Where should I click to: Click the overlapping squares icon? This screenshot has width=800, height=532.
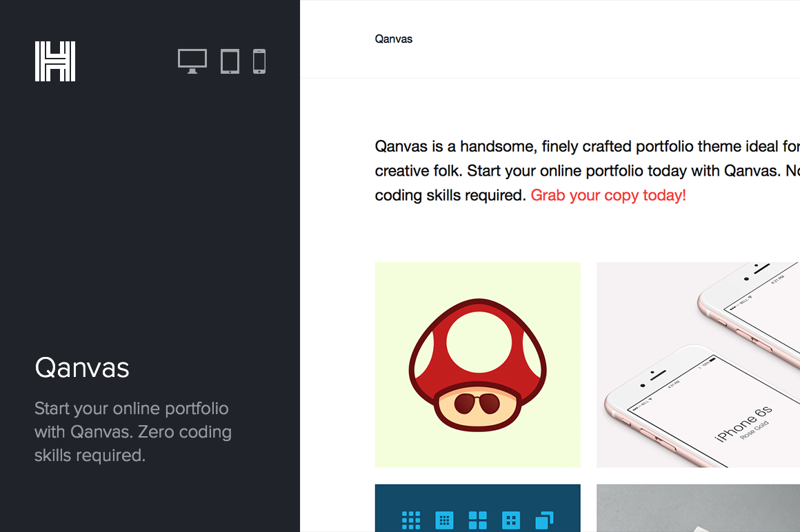pos(544,520)
